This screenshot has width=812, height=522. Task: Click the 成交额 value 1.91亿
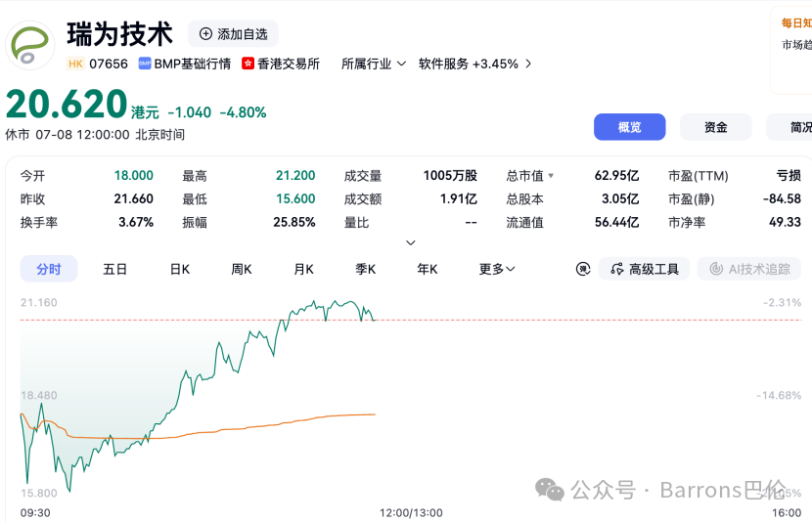coord(458,198)
